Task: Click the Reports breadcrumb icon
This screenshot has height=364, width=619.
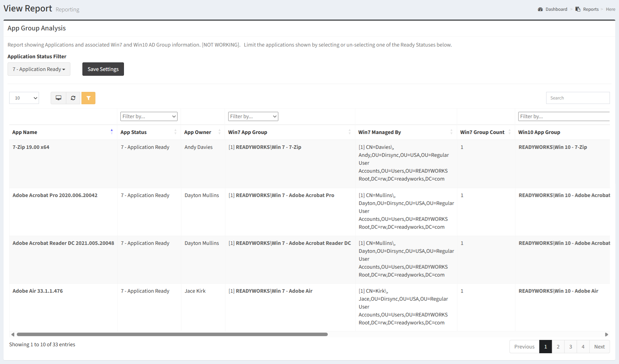Action: pyautogui.click(x=578, y=9)
